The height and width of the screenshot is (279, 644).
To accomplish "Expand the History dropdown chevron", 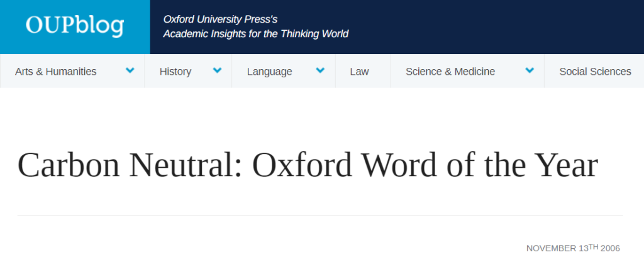I will point(217,70).
